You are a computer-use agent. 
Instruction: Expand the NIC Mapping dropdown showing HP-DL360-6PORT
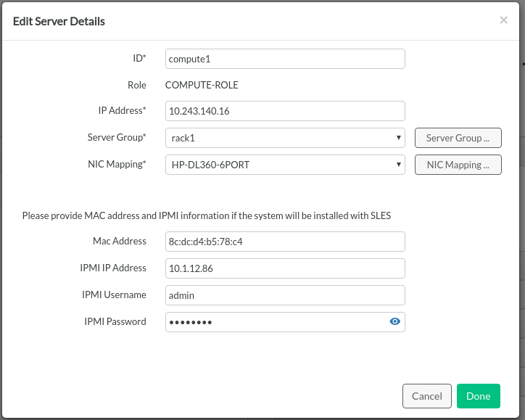tap(284, 165)
